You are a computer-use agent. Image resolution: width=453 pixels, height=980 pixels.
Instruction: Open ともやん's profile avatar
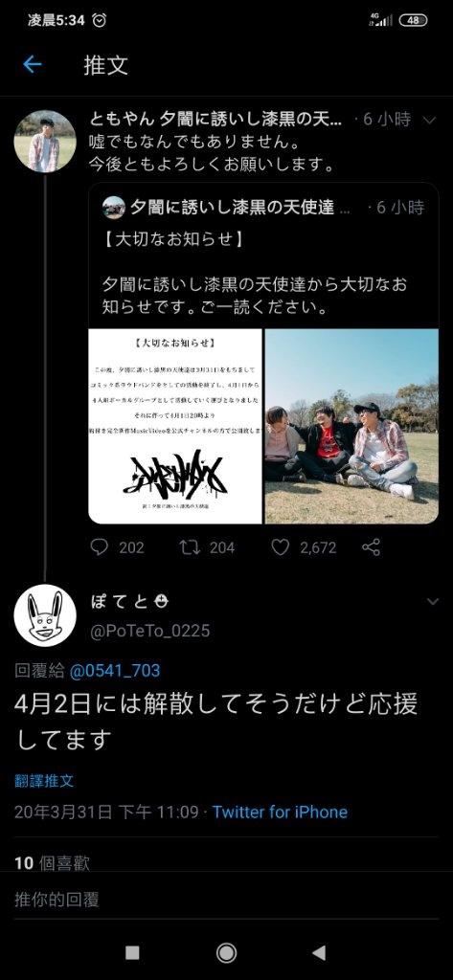pyautogui.click(x=45, y=142)
